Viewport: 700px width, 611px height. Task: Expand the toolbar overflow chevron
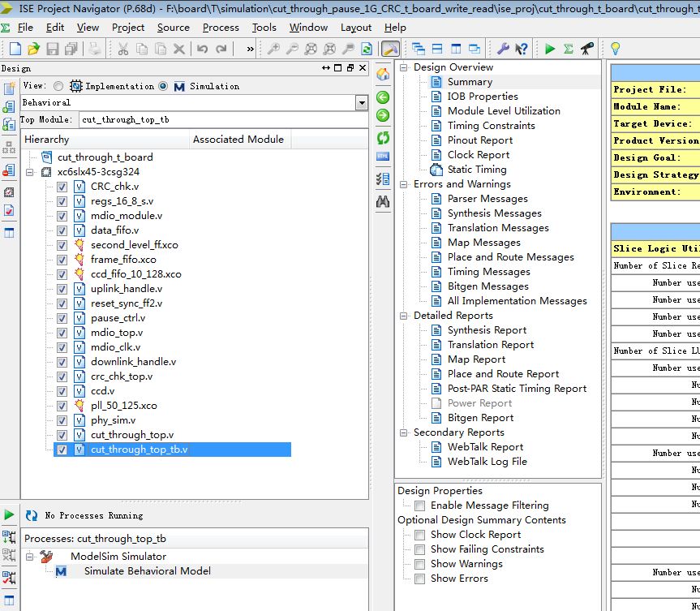(250, 49)
